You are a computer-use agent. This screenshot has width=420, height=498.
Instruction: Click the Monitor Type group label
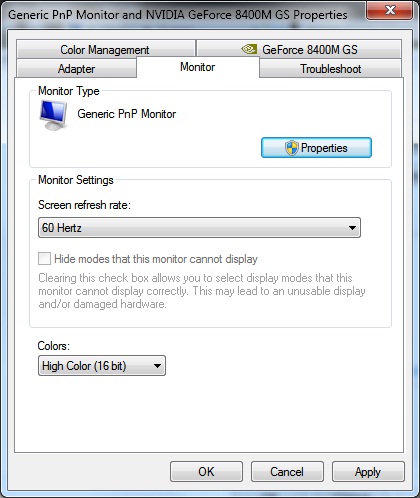69,91
